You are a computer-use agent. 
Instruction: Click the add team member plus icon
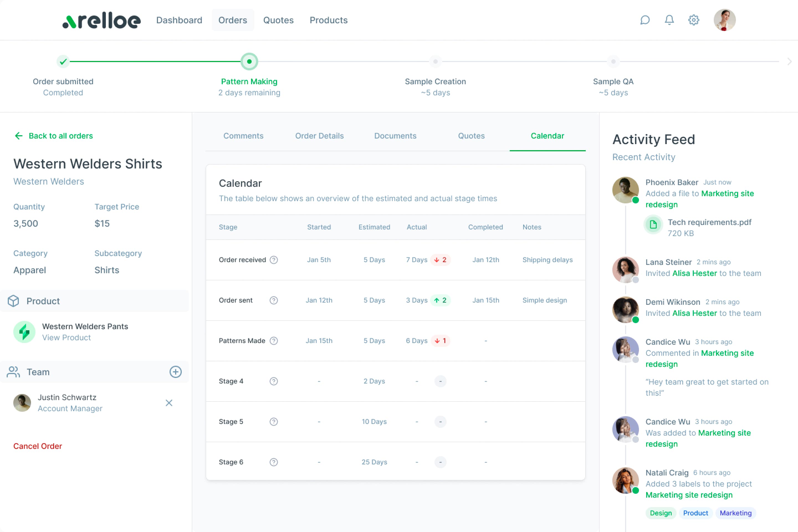[x=175, y=372]
